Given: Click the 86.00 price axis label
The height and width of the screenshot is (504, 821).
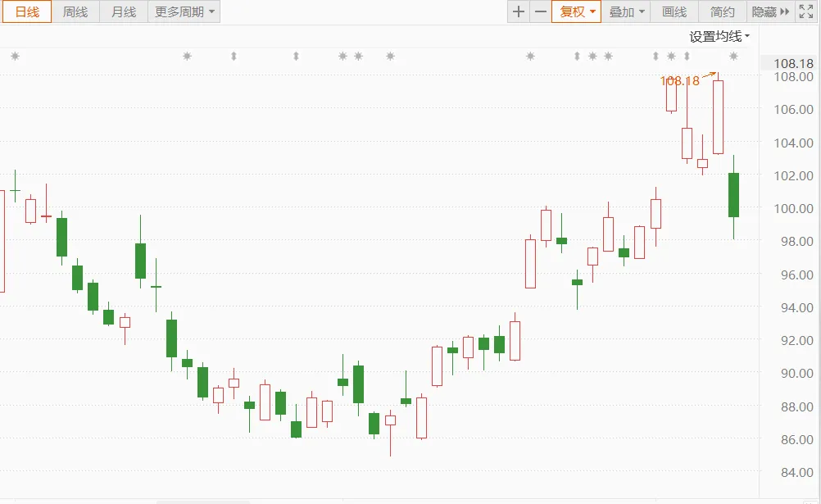Looking at the screenshot, I should 796,439.
